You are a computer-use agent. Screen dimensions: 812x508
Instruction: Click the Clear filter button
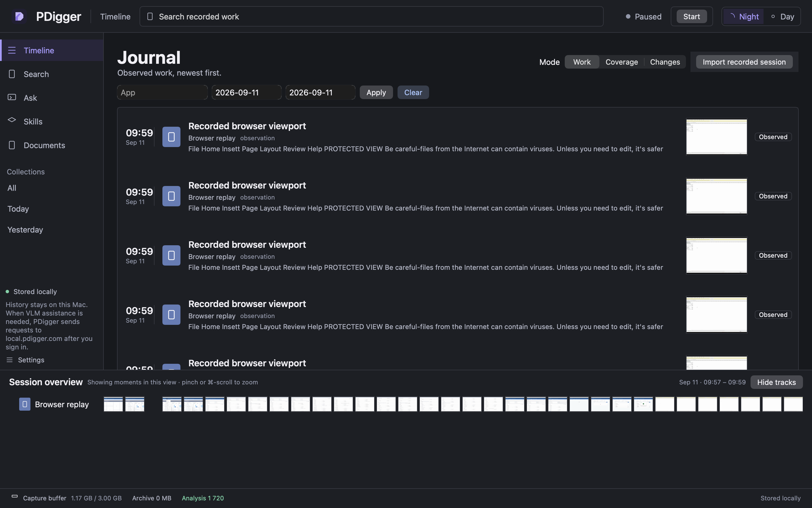[413, 92]
